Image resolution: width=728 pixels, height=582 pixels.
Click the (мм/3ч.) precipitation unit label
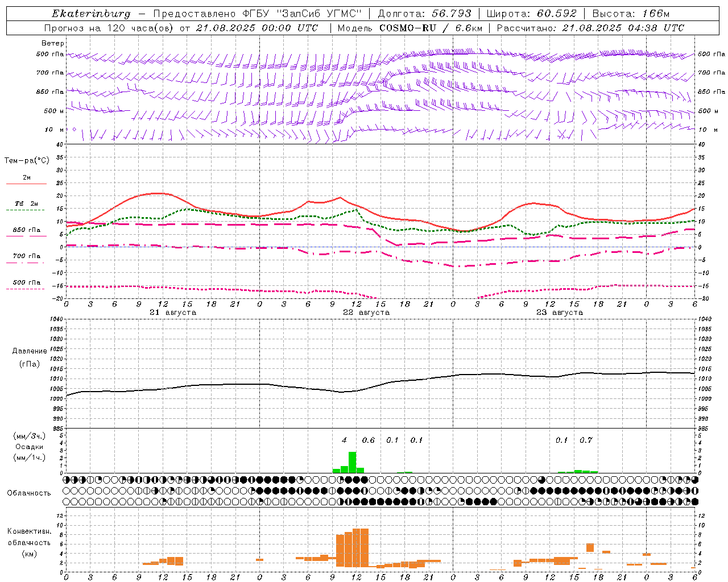click(x=30, y=436)
